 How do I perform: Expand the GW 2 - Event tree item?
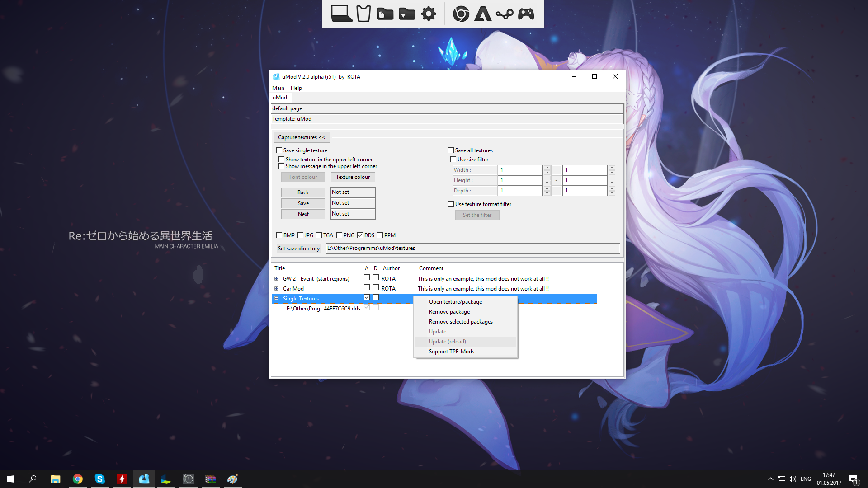point(277,279)
